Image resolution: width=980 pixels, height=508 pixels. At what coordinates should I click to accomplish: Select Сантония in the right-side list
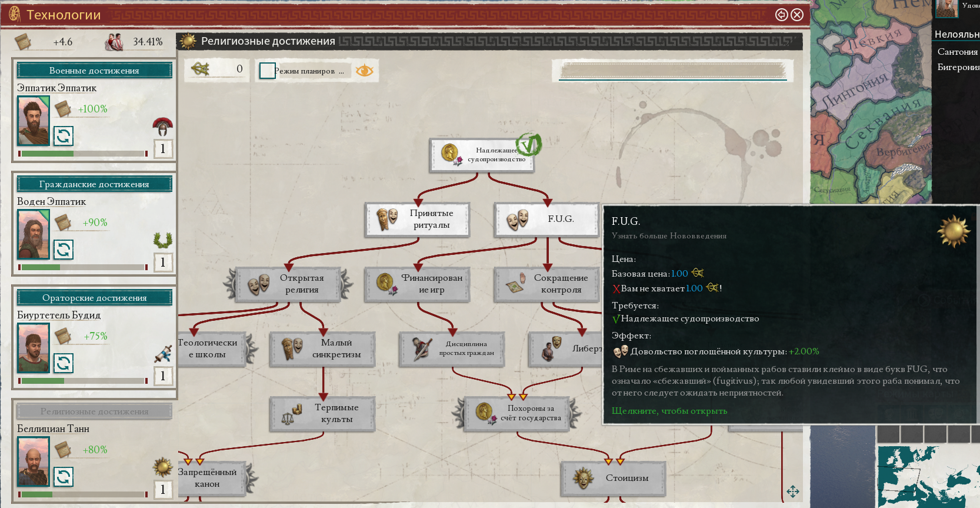pos(957,52)
